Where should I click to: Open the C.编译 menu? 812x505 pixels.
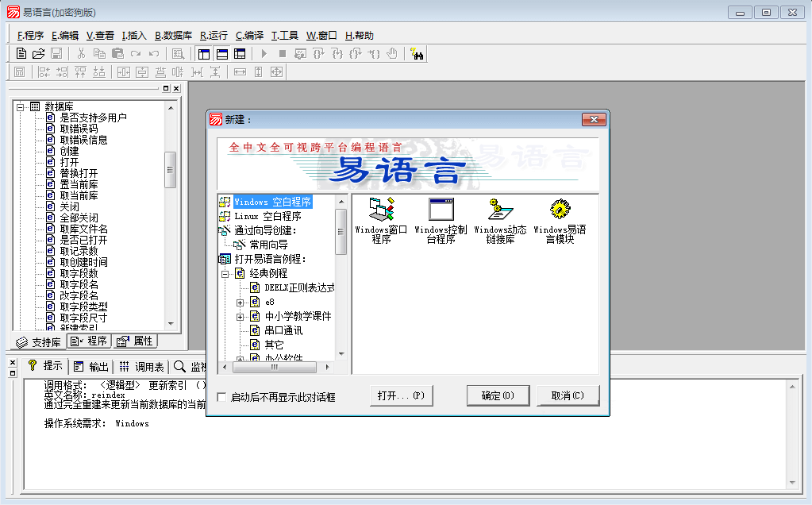point(249,35)
